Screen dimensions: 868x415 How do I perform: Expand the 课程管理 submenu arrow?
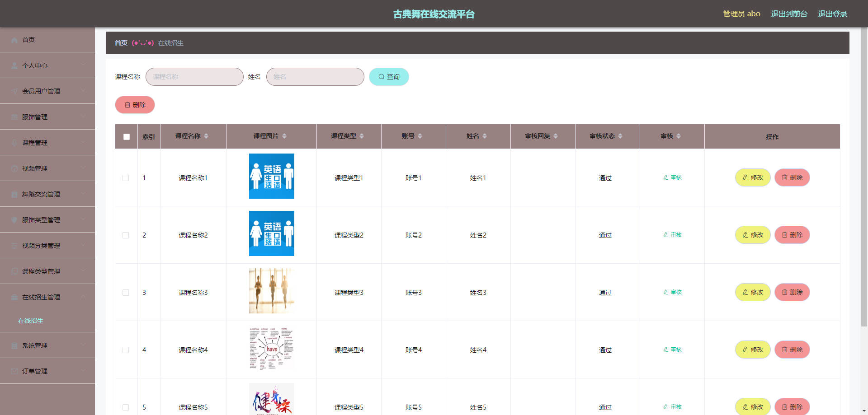pos(83,142)
